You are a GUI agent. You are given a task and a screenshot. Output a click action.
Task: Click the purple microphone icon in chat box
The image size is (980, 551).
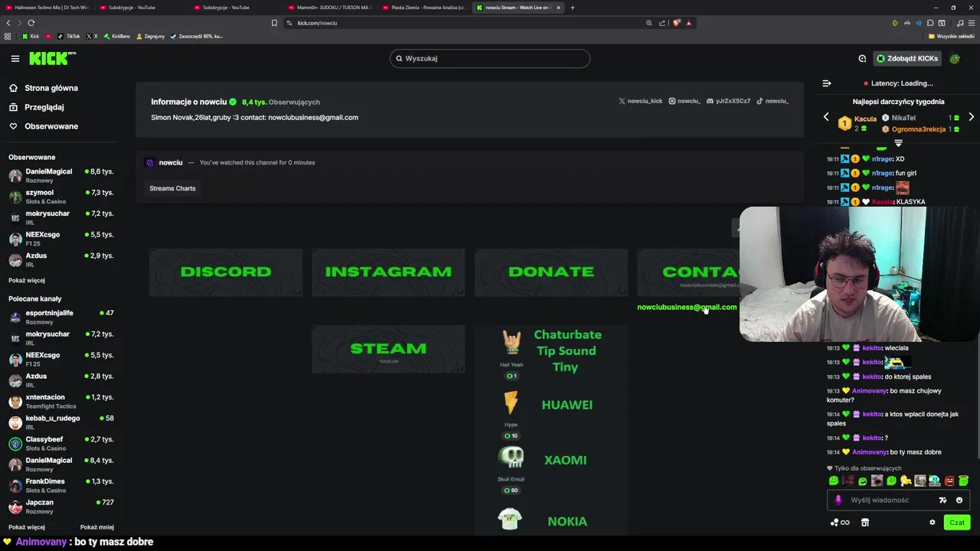click(x=838, y=500)
